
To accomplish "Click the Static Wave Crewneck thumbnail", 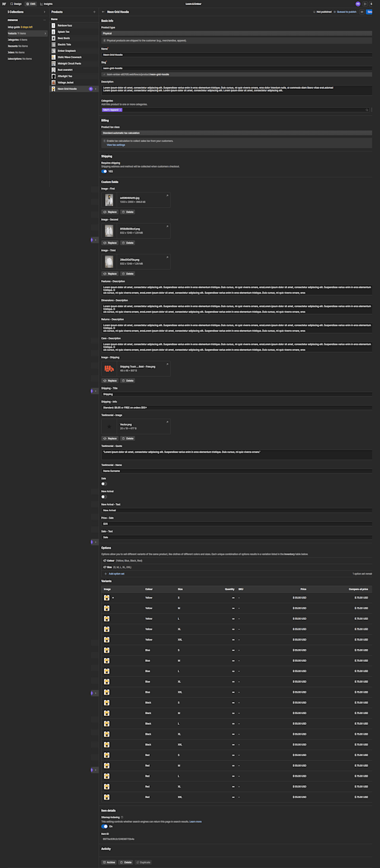I will tap(54, 57).
